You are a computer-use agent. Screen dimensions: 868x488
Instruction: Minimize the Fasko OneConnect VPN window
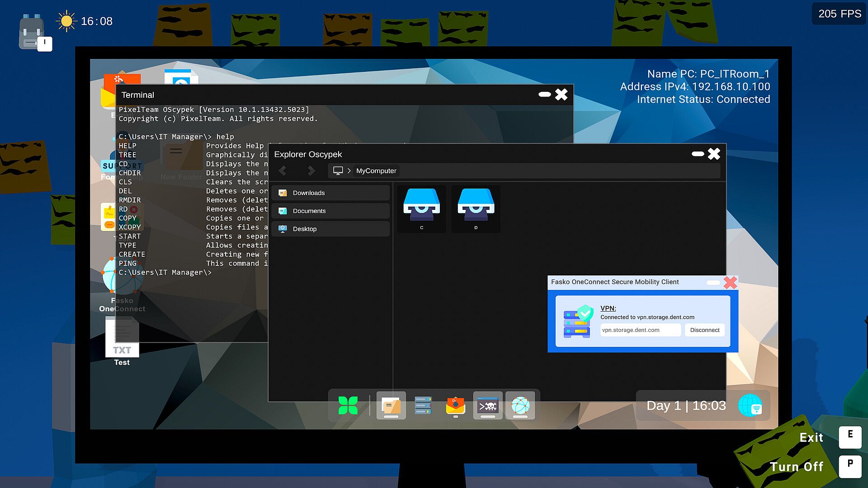712,283
